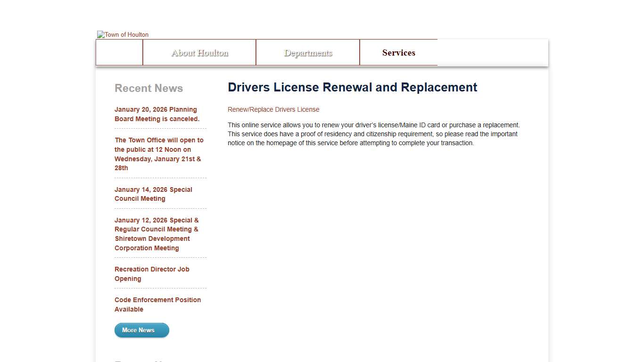Viewport: 644px width, 362px height.
Task: Click the Town of Houlton broken image logo
Action: pyautogui.click(x=123, y=34)
